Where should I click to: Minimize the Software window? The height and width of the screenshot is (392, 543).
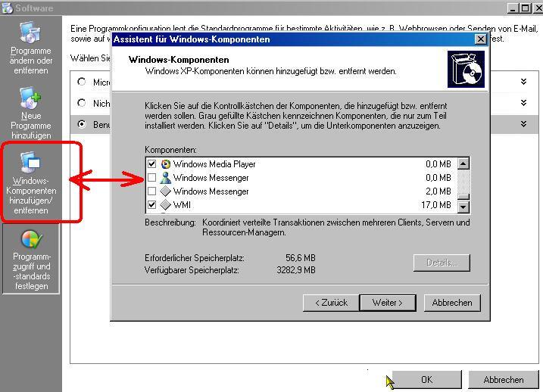coord(513,8)
